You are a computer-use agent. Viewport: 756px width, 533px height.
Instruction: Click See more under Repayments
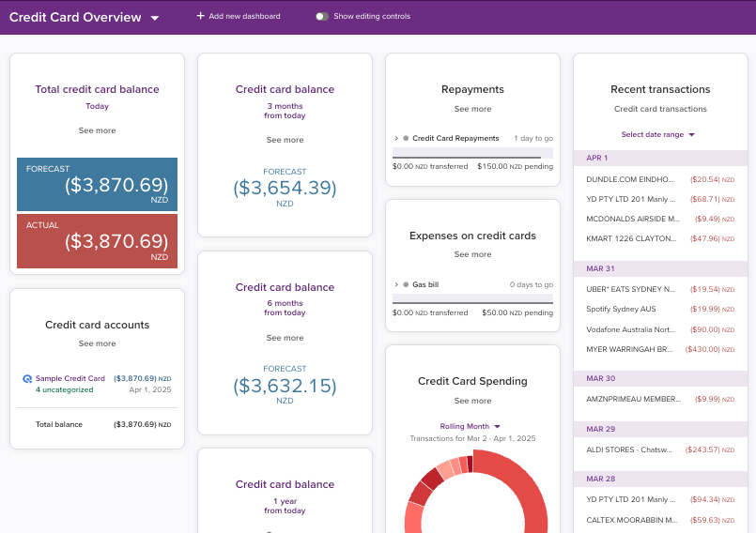472,109
